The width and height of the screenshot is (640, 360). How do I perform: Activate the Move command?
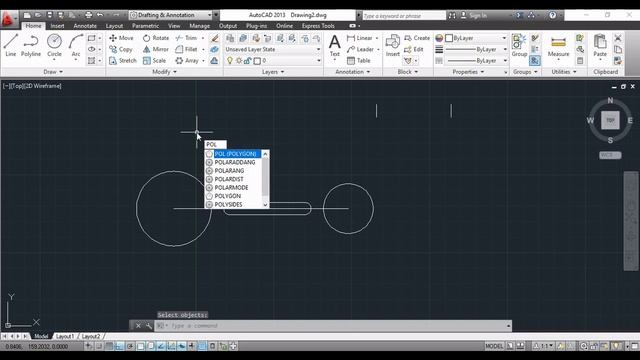click(x=122, y=38)
